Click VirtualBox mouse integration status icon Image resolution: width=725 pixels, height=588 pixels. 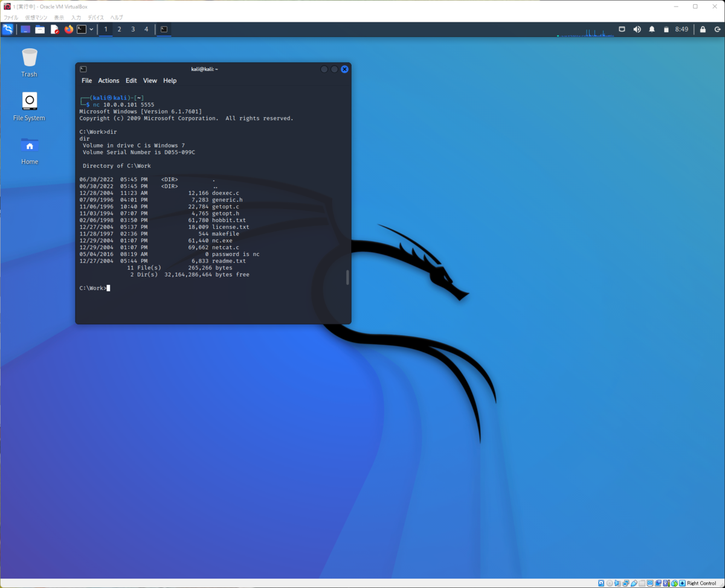click(674, 583)
